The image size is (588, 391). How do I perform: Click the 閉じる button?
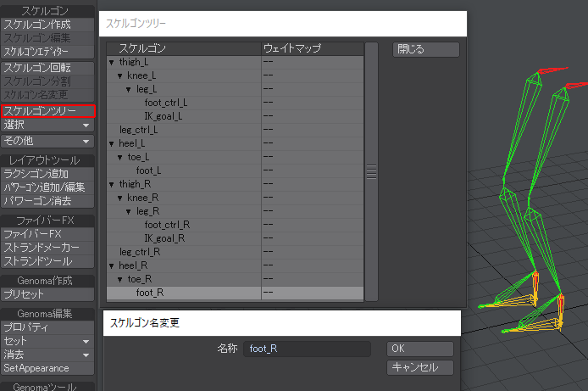426,49
